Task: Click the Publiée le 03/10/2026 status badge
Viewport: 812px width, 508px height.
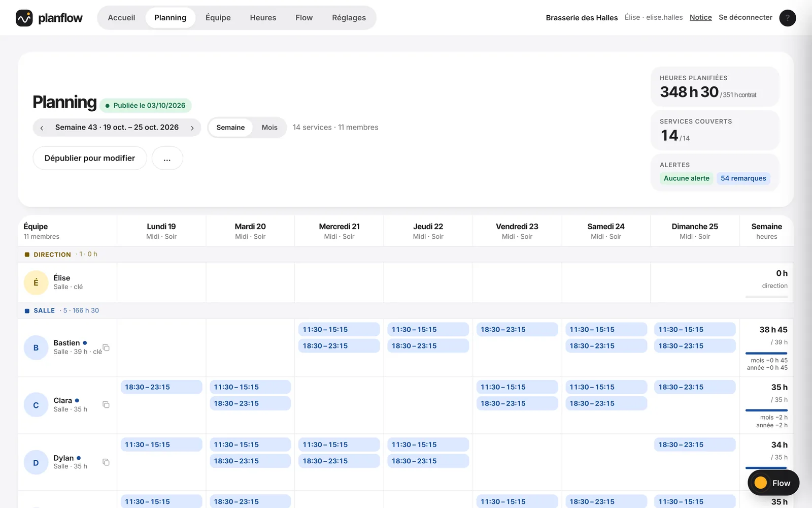Action: point(146,106)
